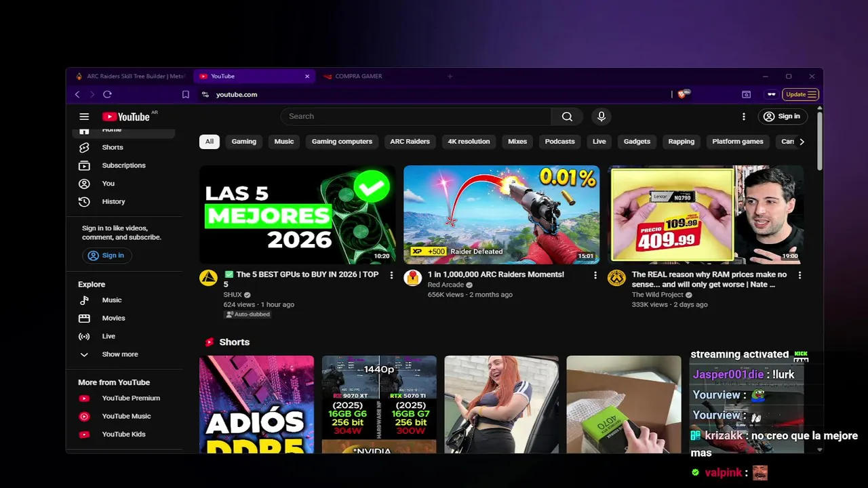Open the Update browser menu button

[x=801, y=94]
